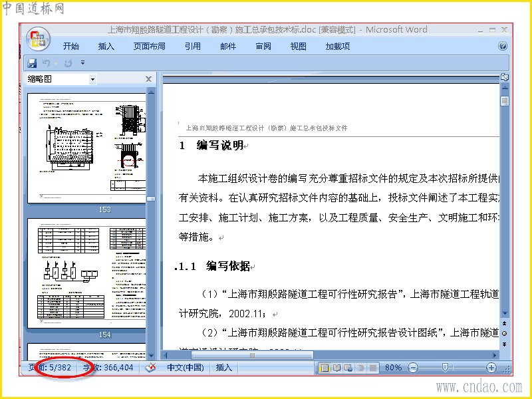
Task: Switch to Full Screen Reading view
Action: coord(336,368)
